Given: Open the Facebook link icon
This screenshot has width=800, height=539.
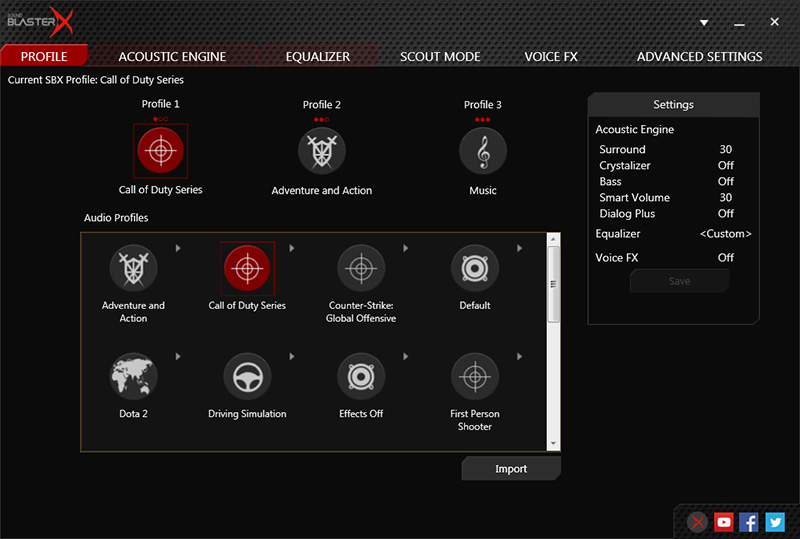Looking at the screenshot, I should (x=749, y=521).
